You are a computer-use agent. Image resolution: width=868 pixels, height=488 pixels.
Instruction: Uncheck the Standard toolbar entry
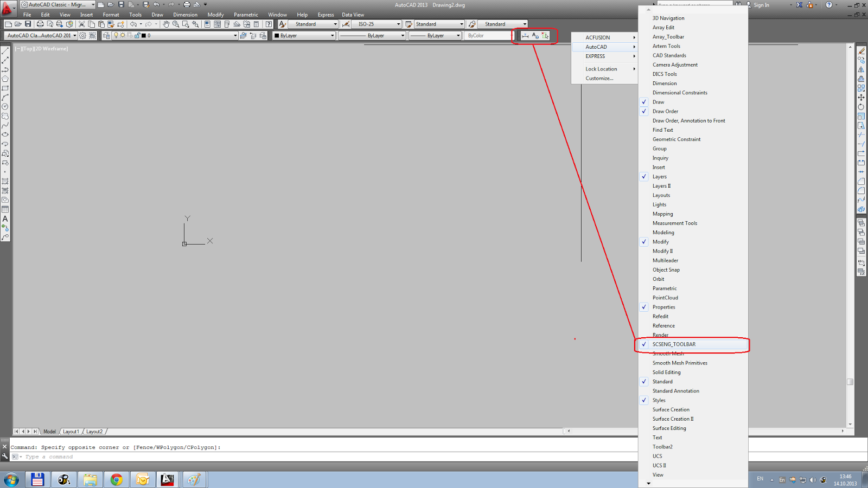[x=693, y=382]
